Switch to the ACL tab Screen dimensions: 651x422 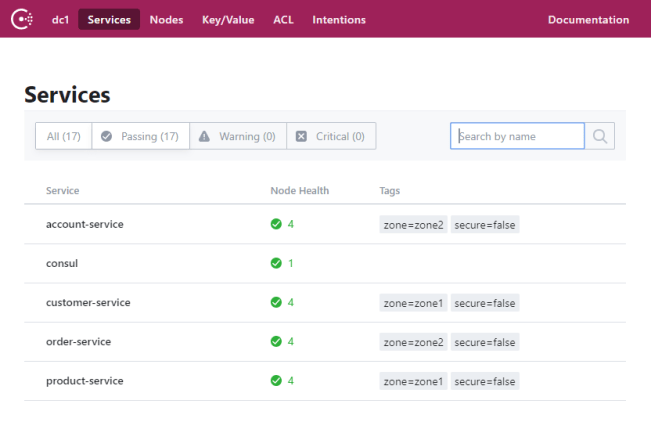point(283,20)
